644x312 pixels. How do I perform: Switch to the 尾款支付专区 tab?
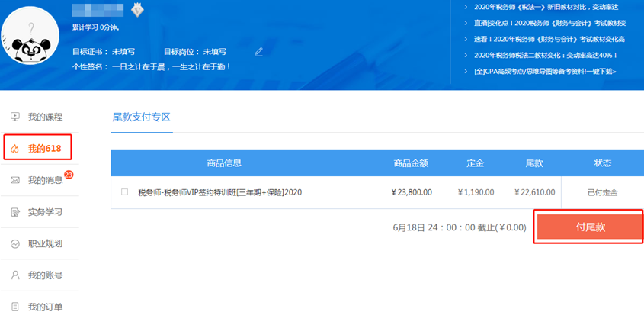141,117
